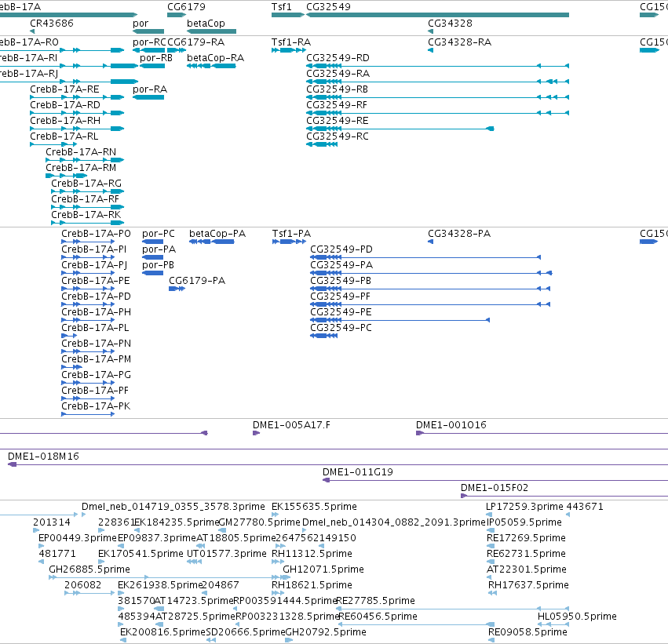Select EST EK155635.5prime
Viewport: 668px width, 644px height.
(x=315, y=507)
